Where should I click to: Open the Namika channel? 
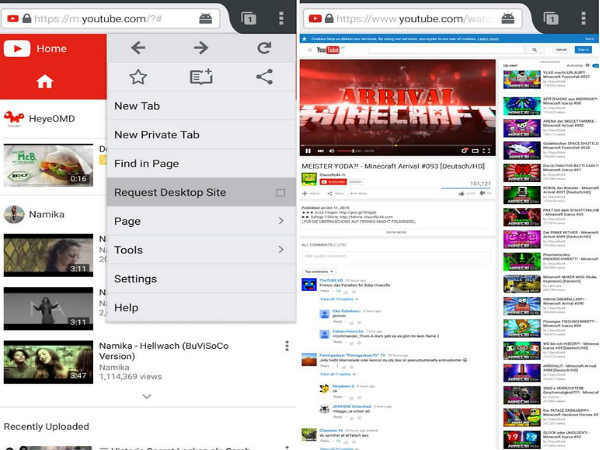[x=34, y=214]
